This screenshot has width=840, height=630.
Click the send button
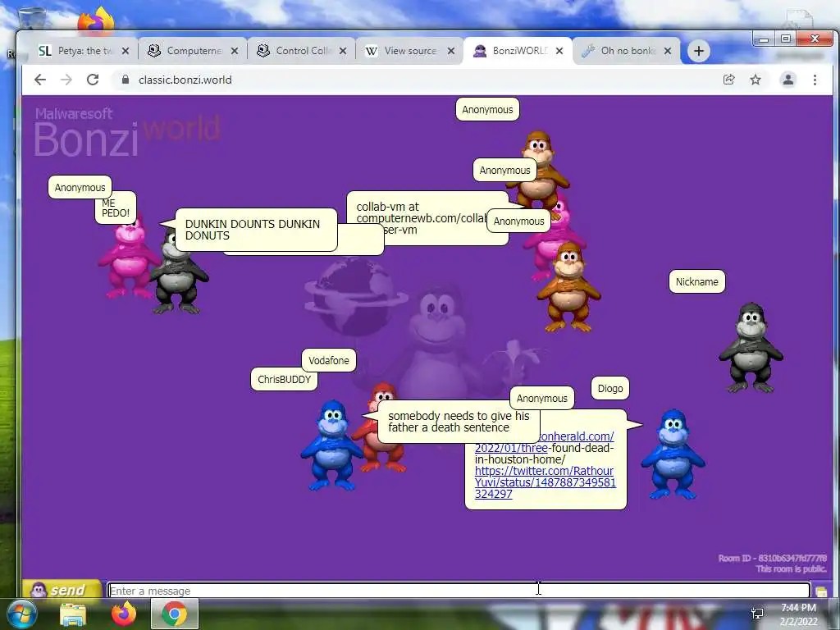(61, 589)
